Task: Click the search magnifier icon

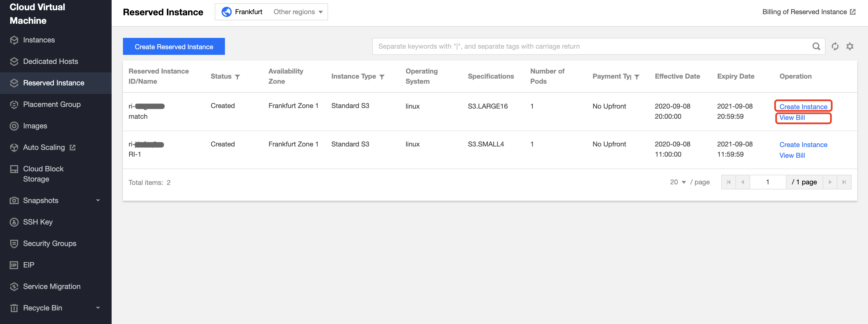Action: coord(816,46)
